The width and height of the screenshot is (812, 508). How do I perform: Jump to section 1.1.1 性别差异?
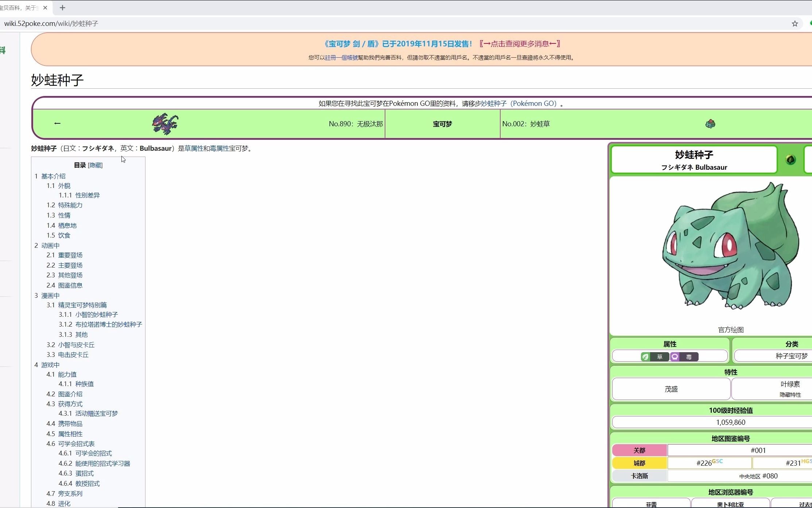[88, 195]
